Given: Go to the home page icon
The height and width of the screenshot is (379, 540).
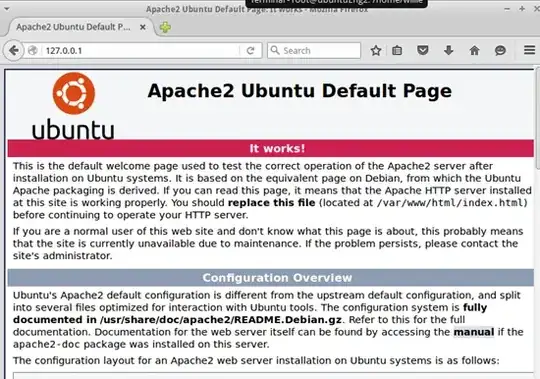Looking at the screenshot, I should tap(475, 51).
